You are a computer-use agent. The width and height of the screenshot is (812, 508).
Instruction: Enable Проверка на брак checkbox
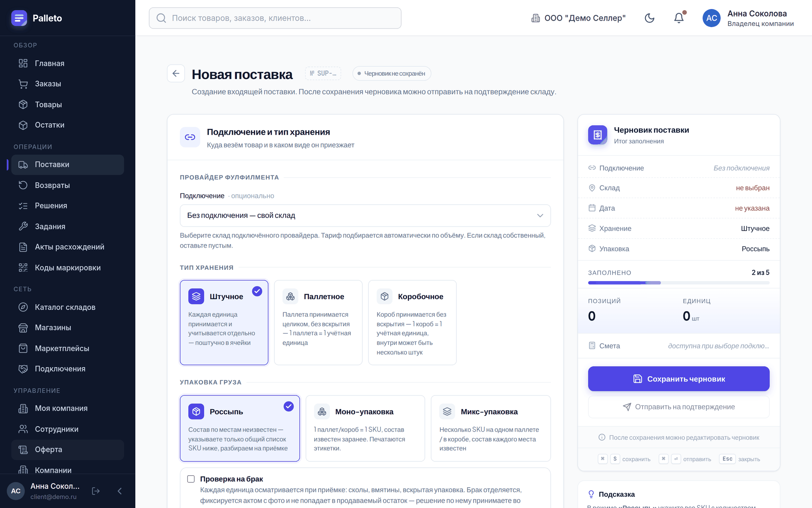click(x=191, y=479)
